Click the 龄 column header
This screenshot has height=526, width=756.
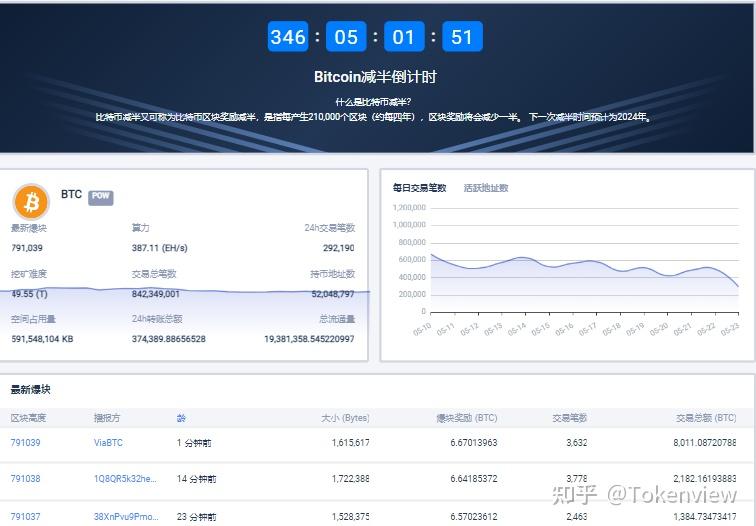coord(181,418)
